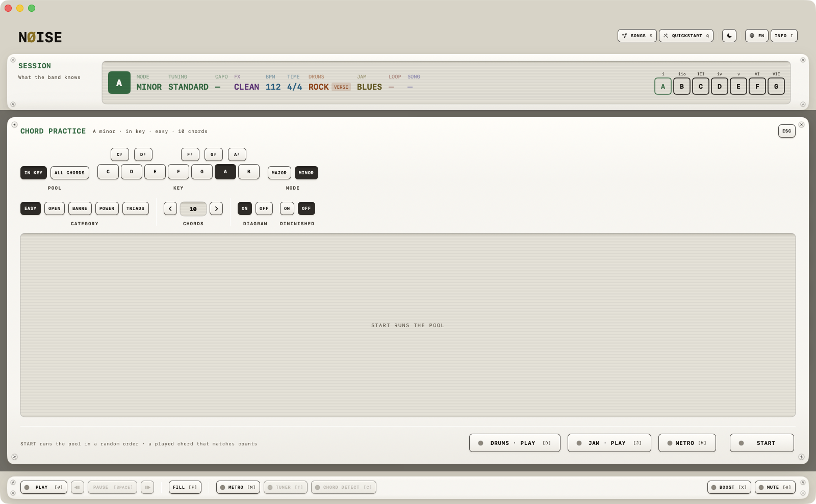Turn the chord DIAGRAM off
This screenshot has height=504, width=816.
coord(264,208)
